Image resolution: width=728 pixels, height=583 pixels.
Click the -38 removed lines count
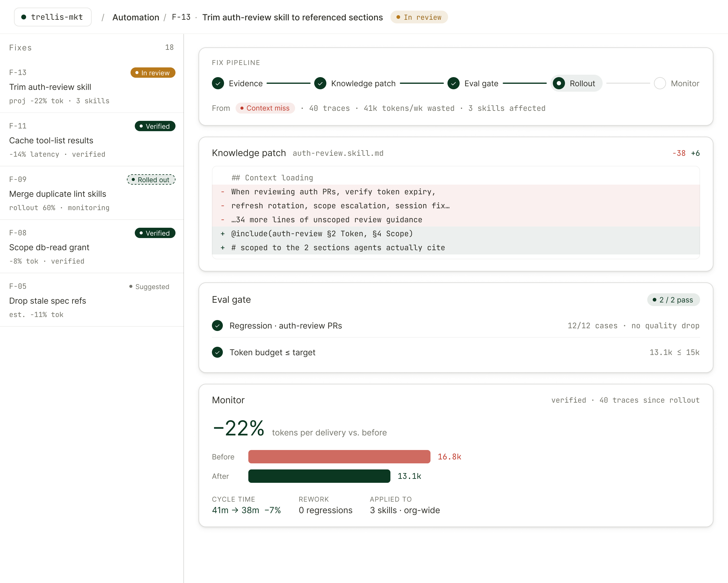click(x=679, y=153)
